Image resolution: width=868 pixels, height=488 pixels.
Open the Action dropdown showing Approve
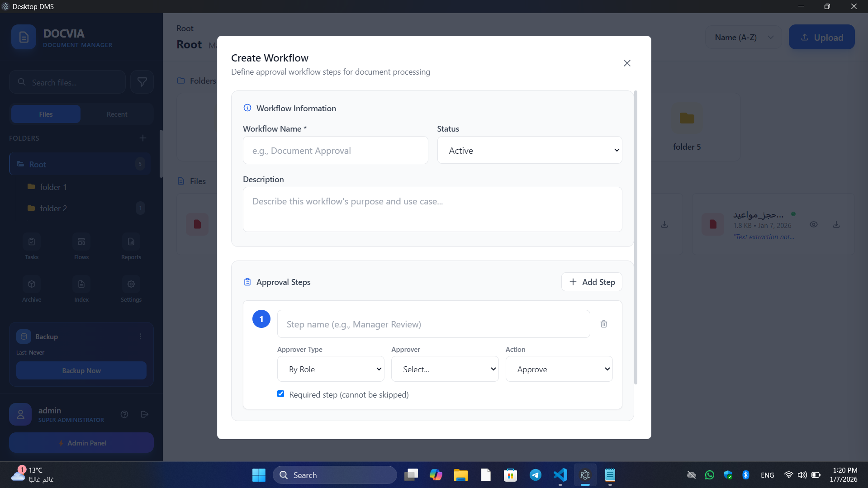pos(559,370)
